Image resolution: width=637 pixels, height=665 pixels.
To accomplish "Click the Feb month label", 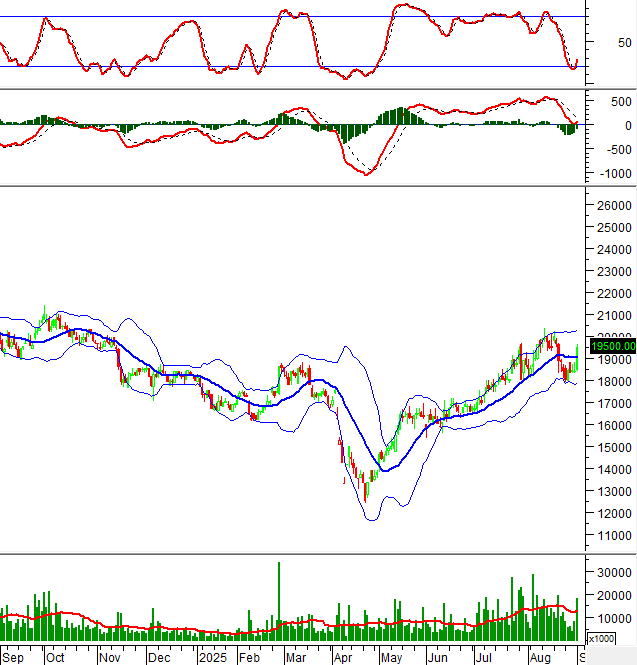I will tap(249, 657).
